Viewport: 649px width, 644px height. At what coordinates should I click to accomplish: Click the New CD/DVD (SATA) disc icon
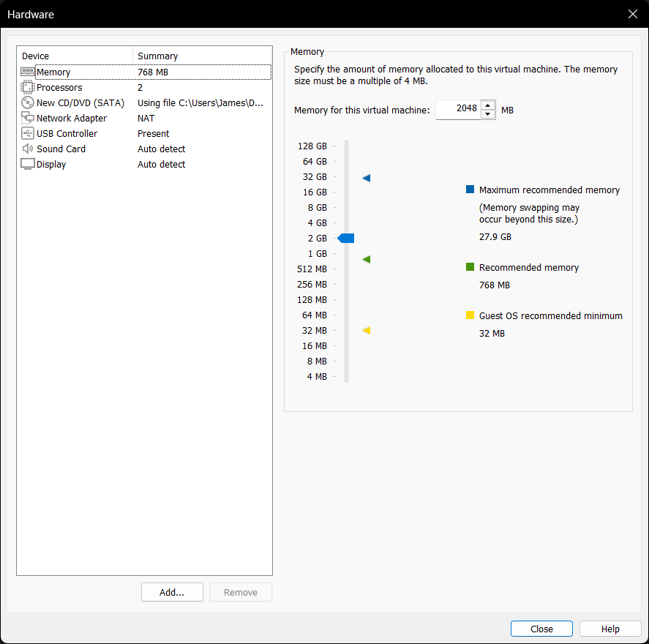(28, 103)
